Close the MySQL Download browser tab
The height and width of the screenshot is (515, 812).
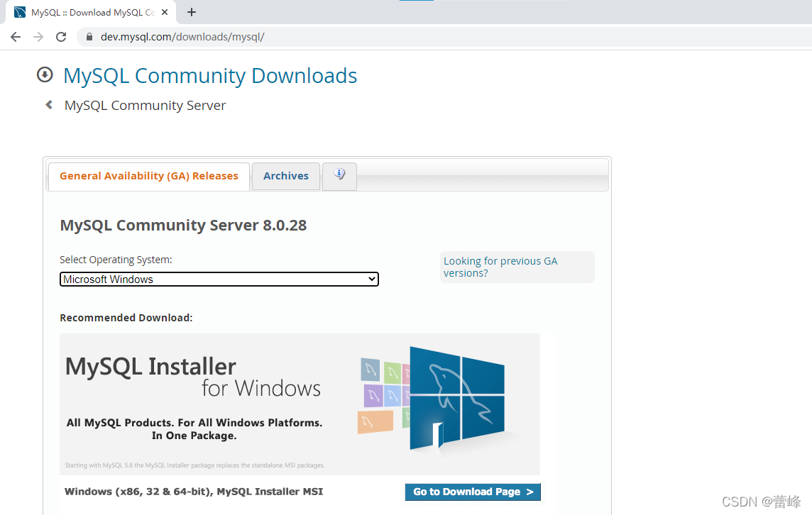click(x=165, y=12)
